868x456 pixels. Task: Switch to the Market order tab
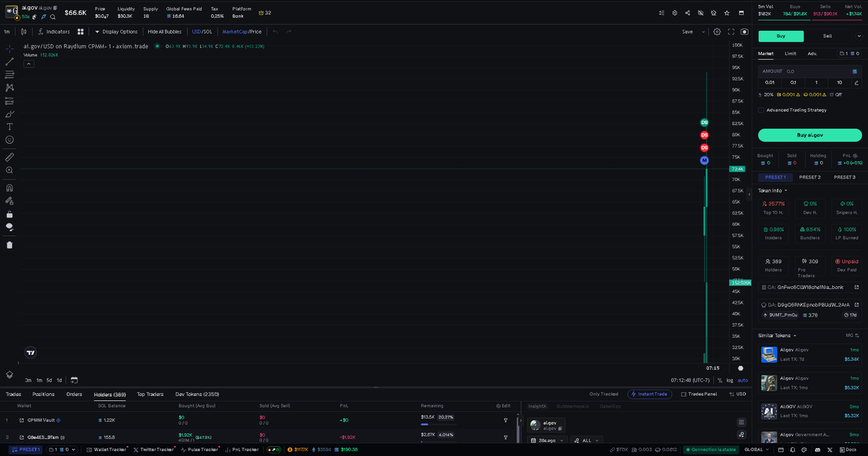coord(765,53)
